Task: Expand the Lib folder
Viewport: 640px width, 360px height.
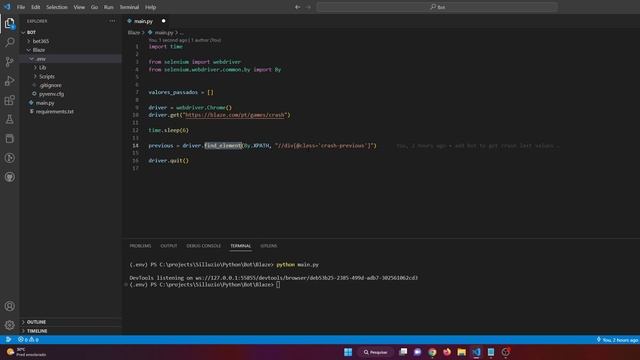Action: click(35, 67)
